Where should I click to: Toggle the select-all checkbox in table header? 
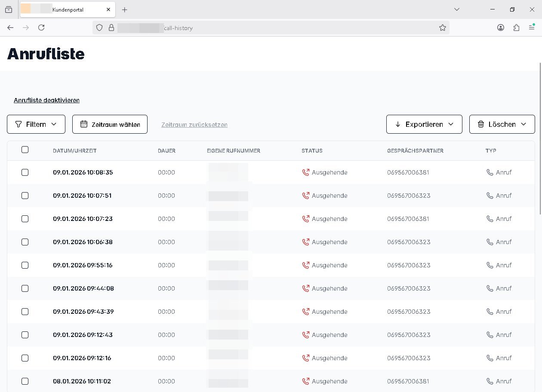25,150
